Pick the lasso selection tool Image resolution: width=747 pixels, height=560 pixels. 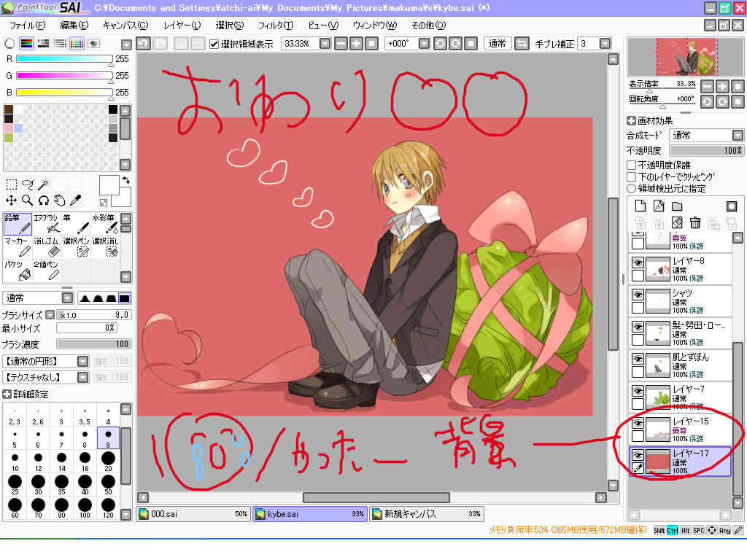point(28,184)
